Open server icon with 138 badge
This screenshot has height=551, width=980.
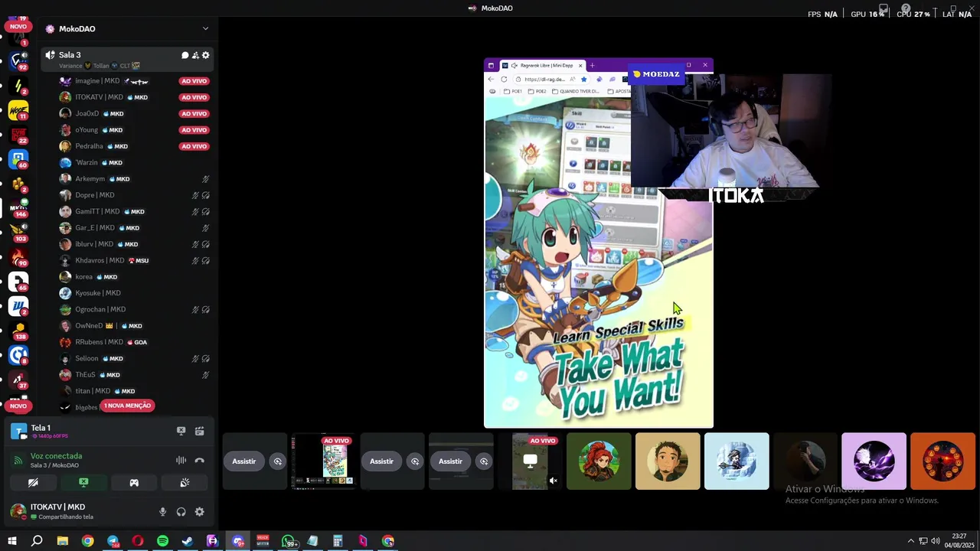(x=18, y=331)
